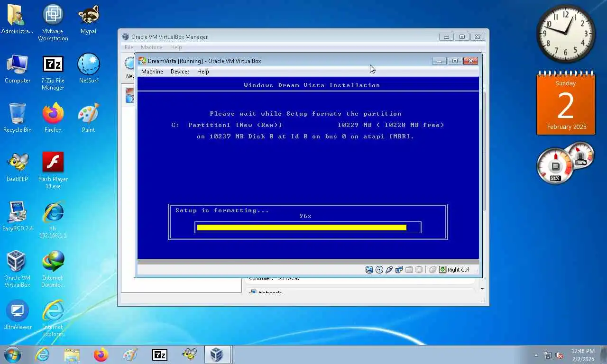
Task: Open 7-Zip File Manager desktop icon
Action: tap(53, 72)
